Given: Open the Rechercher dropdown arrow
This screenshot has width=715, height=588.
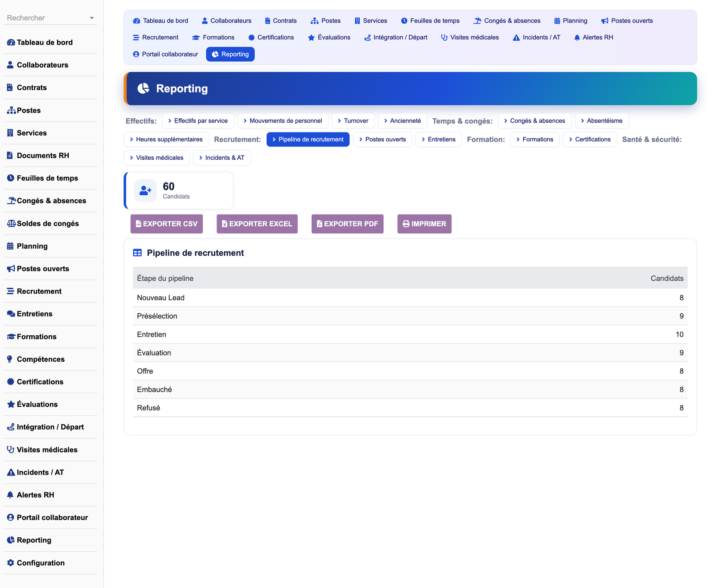Looking at the screenshot, I should click(92, 18).
